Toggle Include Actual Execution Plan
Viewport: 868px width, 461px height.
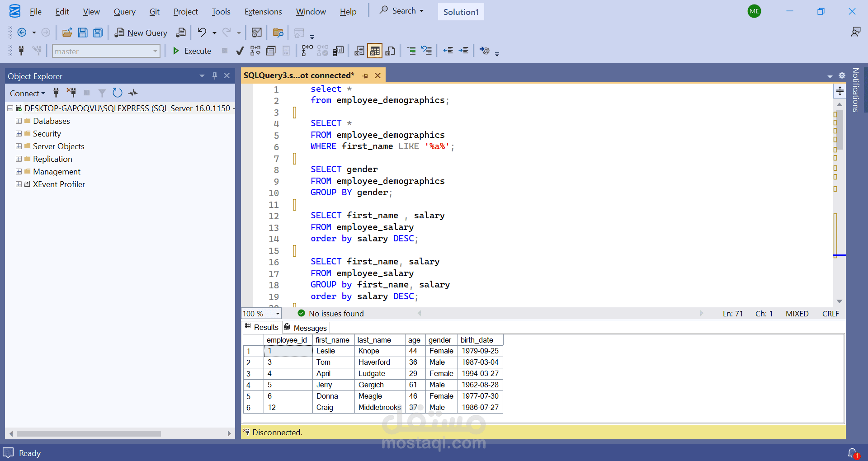pos(307,51)
